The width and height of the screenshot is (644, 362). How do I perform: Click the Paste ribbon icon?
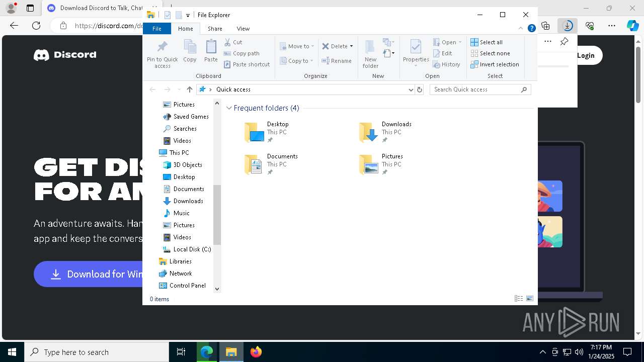point(211,51)
